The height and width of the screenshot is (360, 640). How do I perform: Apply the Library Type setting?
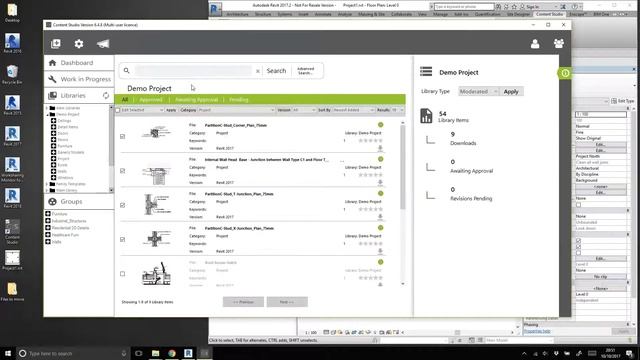click(511, 91)
